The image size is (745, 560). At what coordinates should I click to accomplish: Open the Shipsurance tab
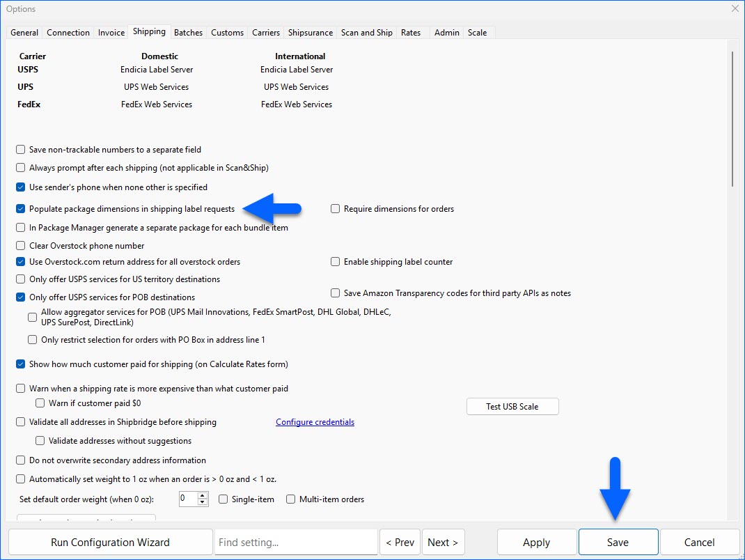310,33
